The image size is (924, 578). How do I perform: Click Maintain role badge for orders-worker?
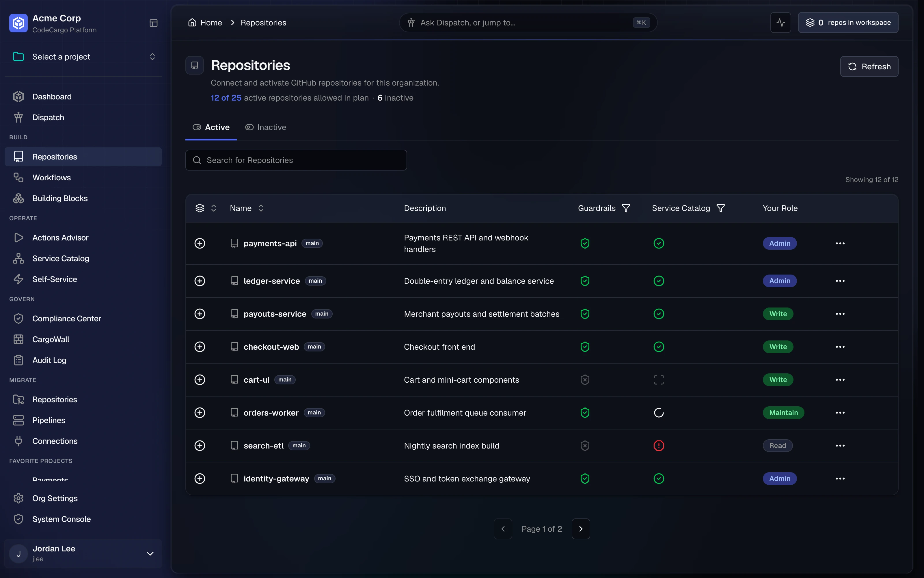click(x=783, y=413)
